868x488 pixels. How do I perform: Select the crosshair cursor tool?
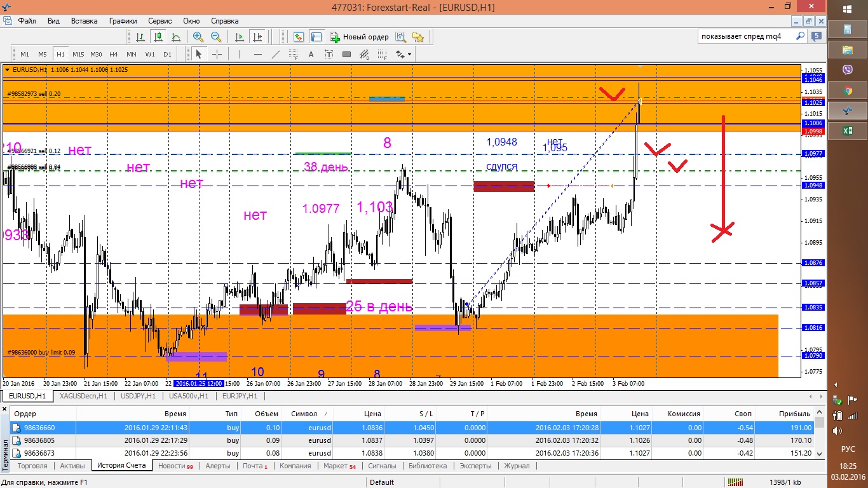click(217, 55)
